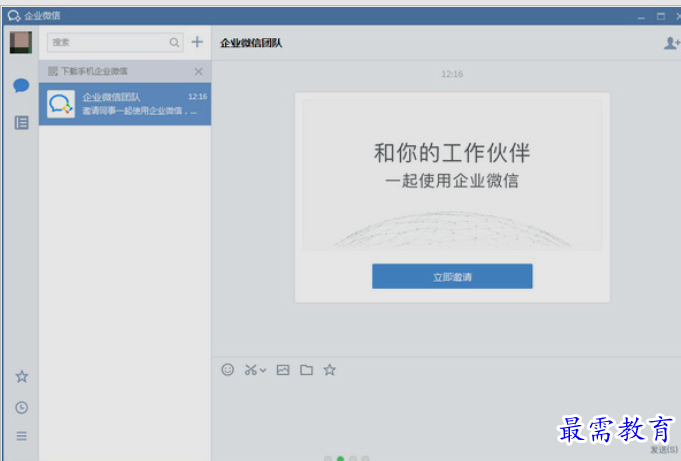
Task: Open the hamburger menu icon in sidebar
Action: click(x=22, y=436)
